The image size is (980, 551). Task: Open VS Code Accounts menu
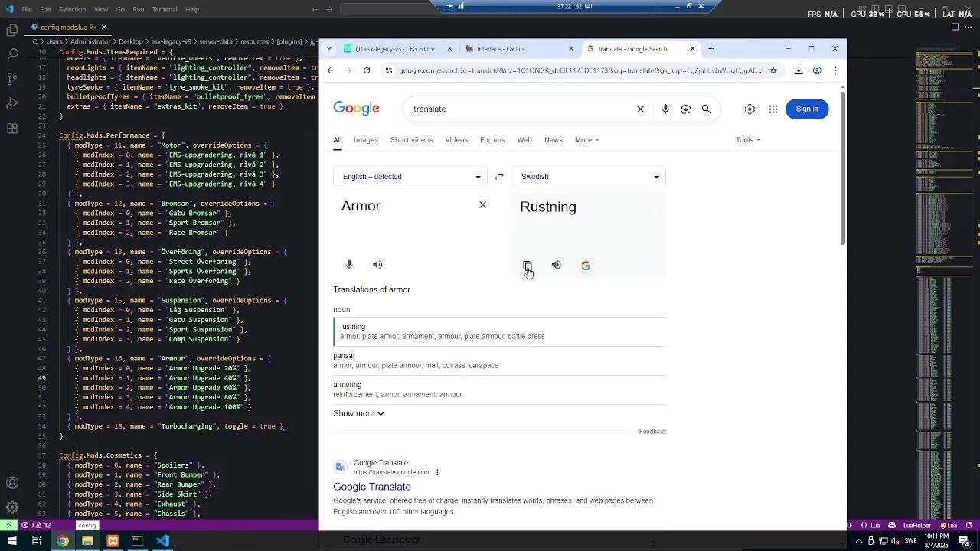[12, 483]
